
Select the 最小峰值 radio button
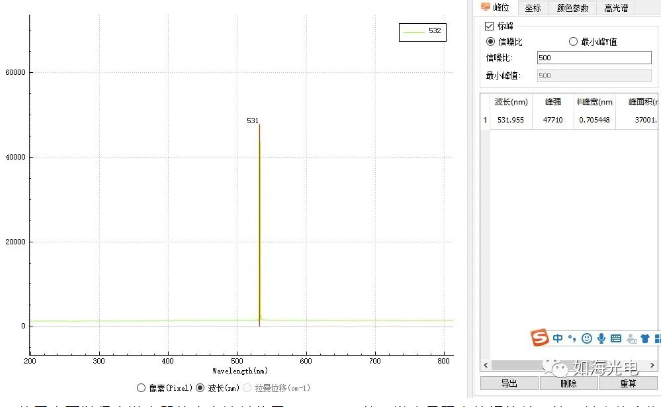click(x=573, y=42)
